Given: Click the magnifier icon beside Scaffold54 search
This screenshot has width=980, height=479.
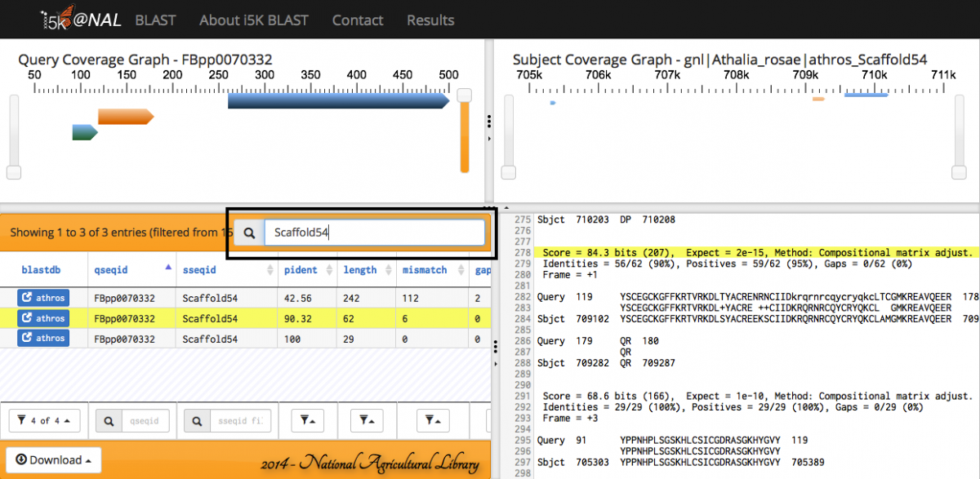Looking at the screenshot, I should (x=249, y=233).
